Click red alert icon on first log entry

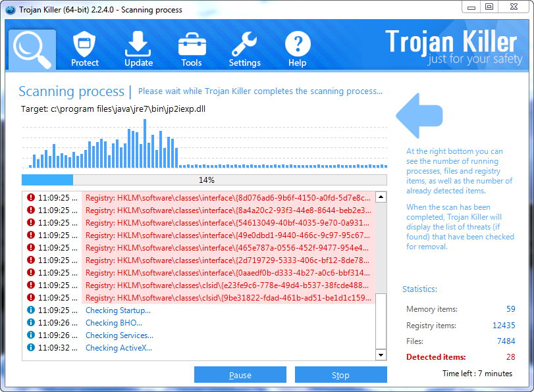(30, 197)
